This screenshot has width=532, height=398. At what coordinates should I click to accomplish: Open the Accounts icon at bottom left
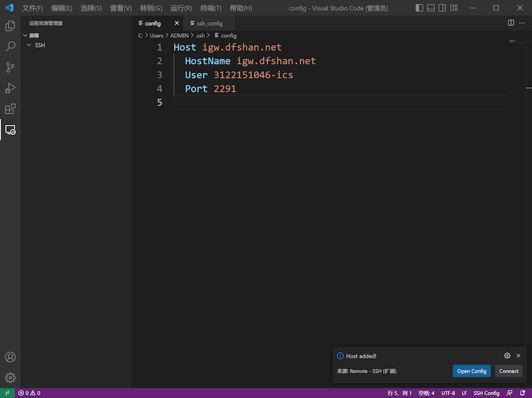point(9,356)
